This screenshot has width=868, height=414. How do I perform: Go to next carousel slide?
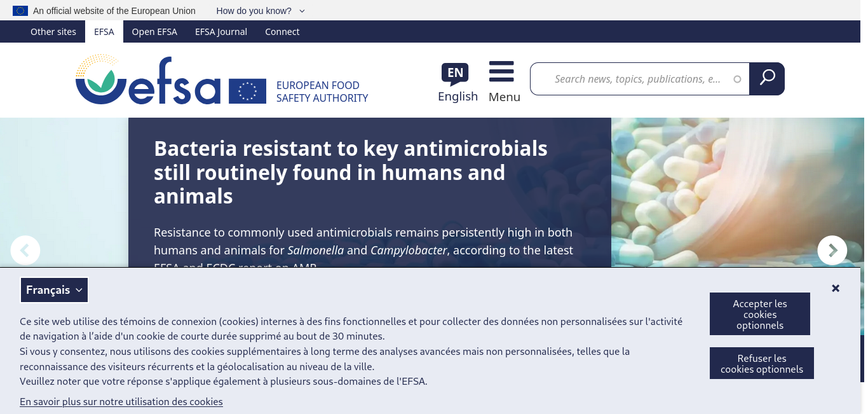pos(832,250)
